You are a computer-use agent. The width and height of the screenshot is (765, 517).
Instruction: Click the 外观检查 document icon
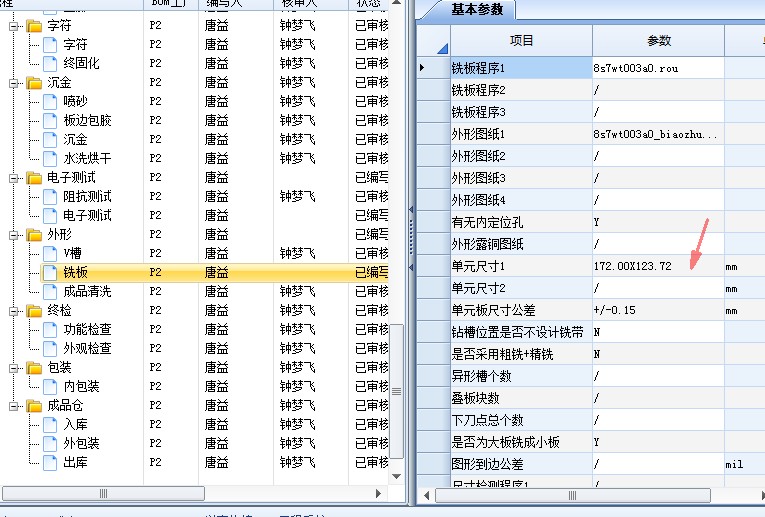tap(50, 349)
